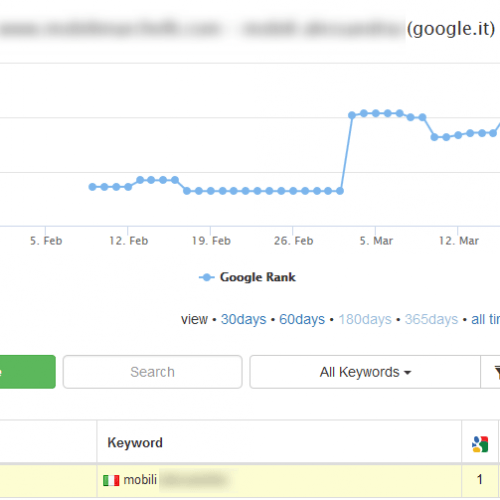Image resolution: width=500 pixels, height=500 pixels.
Task: Switch chart view to 60days
Action: pos(302,319)
